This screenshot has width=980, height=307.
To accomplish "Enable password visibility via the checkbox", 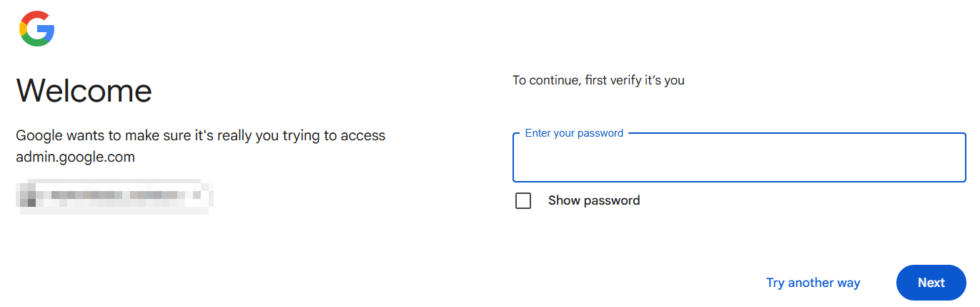I will (x=523, y=201).
